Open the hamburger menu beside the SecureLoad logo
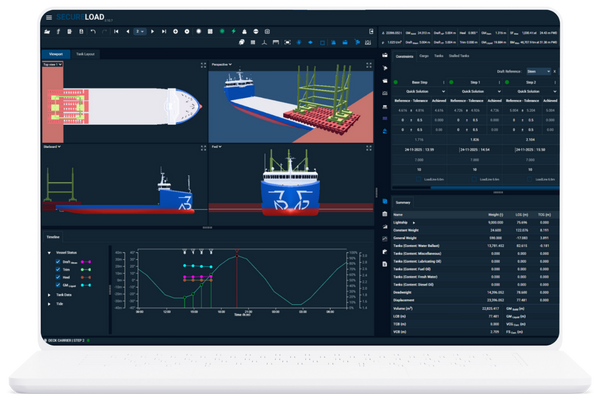This screenshot has width=600, height=400. 47,17
